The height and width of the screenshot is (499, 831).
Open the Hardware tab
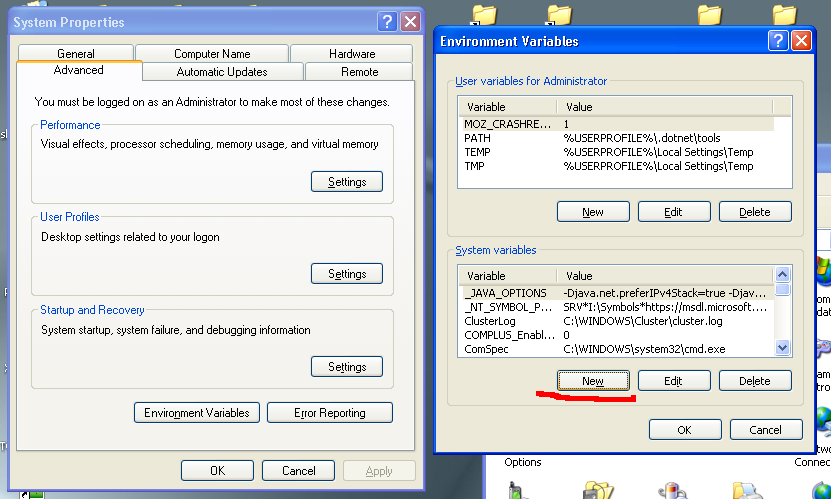point(352,54)
